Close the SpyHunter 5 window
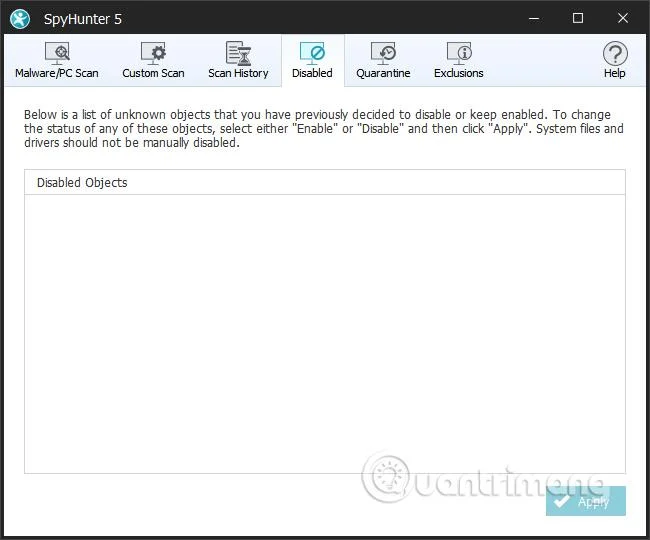 point(623,18)
